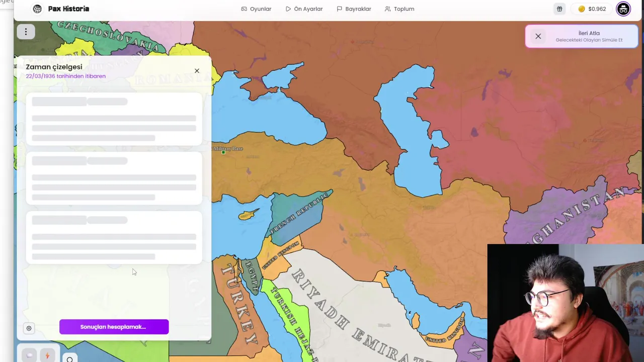This screenshot has height=362, width=644.
Task: Click the 22/03/1936 tarihinden itibaren text
Action: point(65,76)
